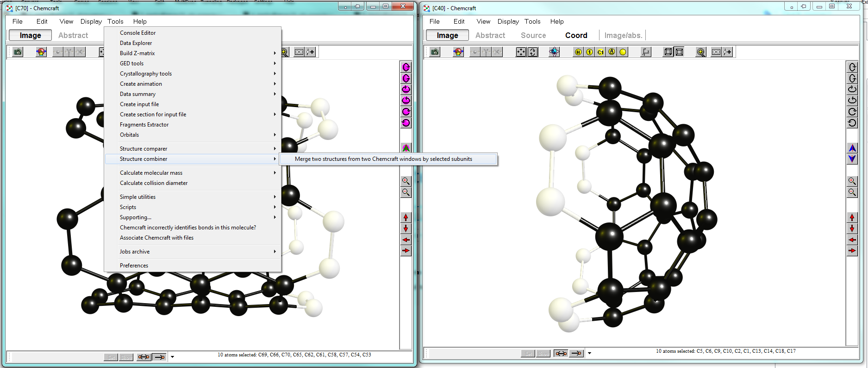Toggle the yellow atom-number '1' button
The image size is (868, 368).
589,52
